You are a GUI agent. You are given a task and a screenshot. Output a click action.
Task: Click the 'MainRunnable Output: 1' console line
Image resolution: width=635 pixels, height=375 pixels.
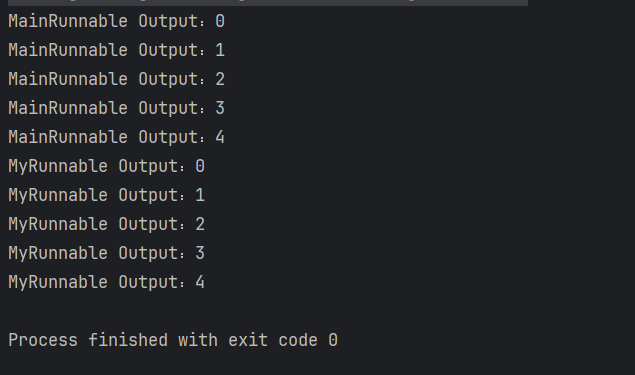(x=117, y=51)
